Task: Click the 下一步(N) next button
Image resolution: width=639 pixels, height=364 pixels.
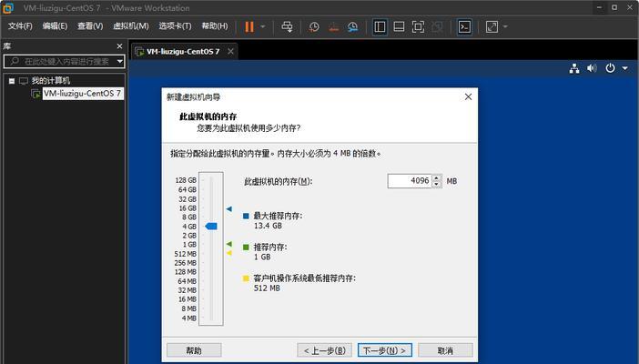Action: [385, 350]
